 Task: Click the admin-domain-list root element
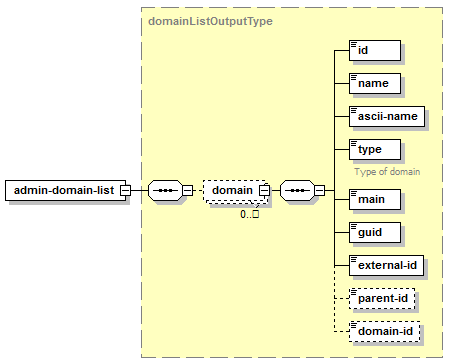coord(66,190)
